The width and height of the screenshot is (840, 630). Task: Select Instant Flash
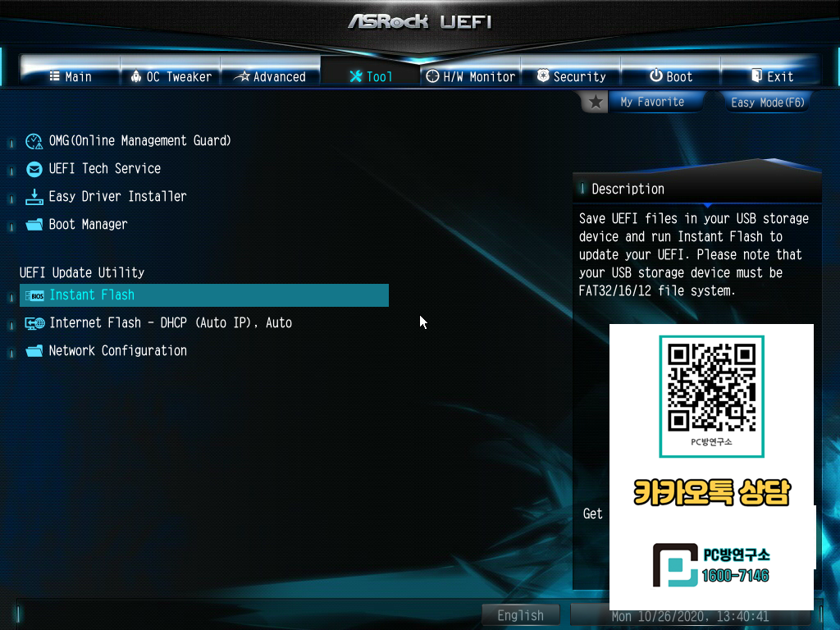204,295
